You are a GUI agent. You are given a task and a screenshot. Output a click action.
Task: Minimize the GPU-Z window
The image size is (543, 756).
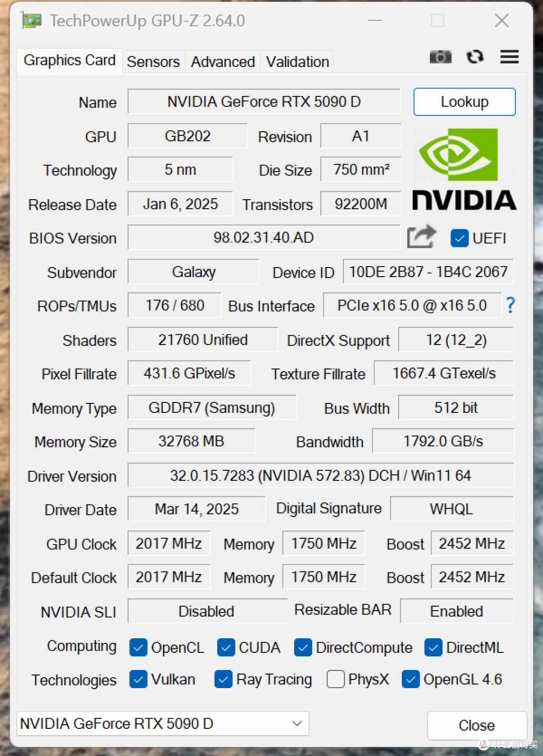click(375, 21)
